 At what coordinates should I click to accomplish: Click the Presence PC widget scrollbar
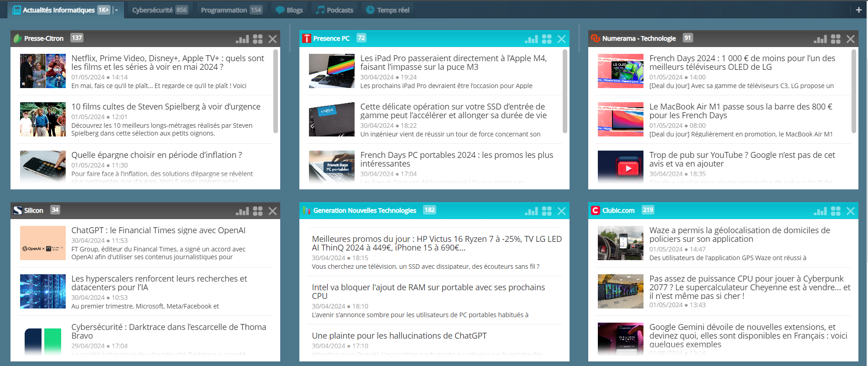pos(565,91)
